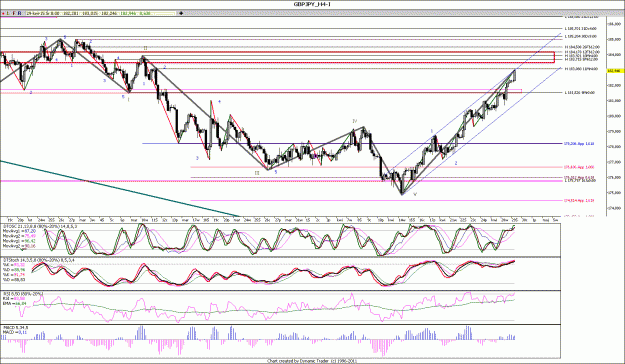Click the pink 174,514 App 1.618 label
Image resolution: width=625 pixels, height=364 pixels.
pos(579,201)
